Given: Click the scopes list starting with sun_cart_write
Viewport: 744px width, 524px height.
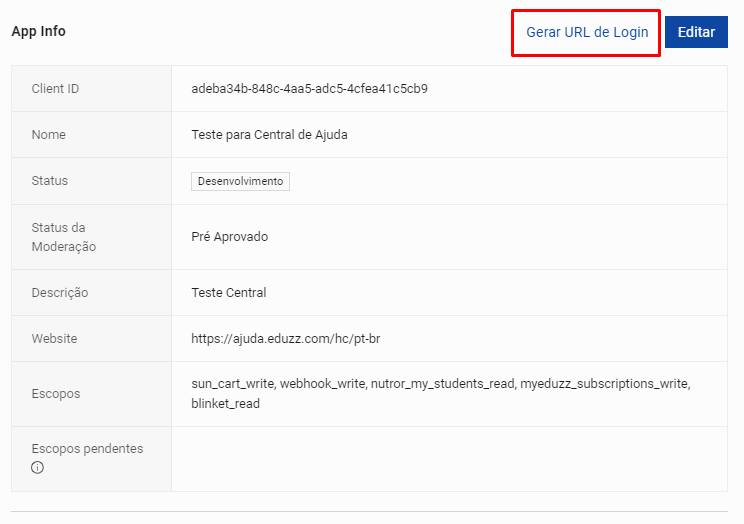Looking at the screenshot, I should (441, 393).
